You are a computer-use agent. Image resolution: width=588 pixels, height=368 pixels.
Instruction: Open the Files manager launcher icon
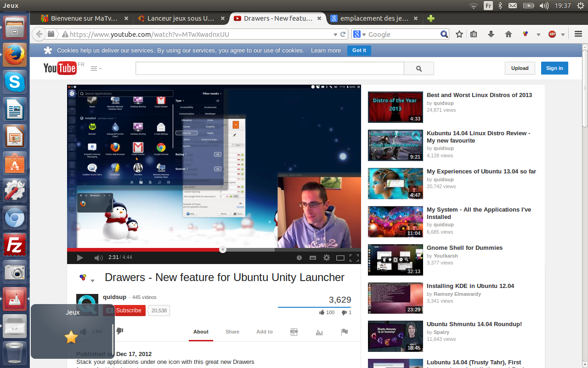pyautogui.click(x=15, y=28)
